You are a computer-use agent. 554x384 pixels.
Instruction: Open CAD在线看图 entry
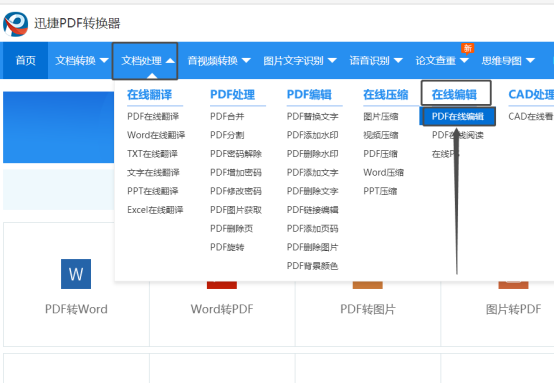click(531, 116)
